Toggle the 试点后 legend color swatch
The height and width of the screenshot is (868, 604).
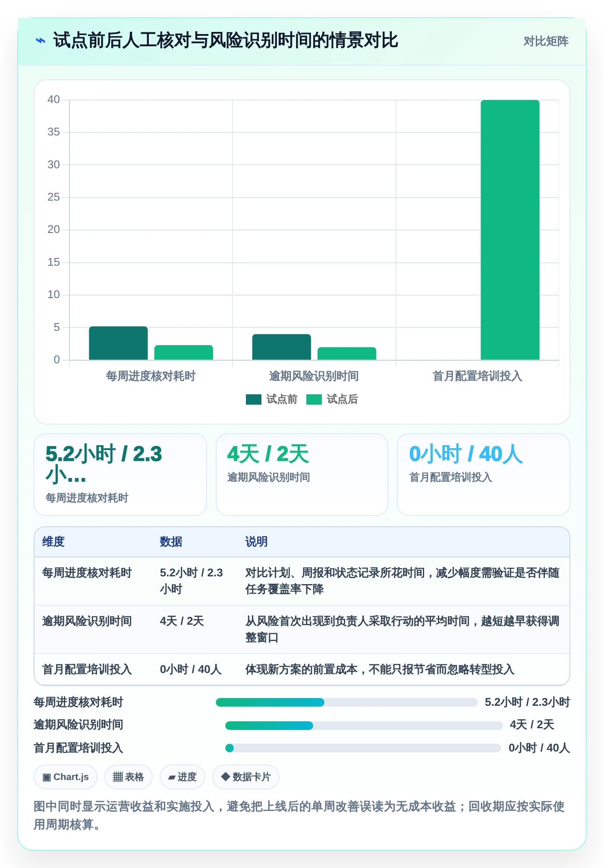[x=314, y=399]
